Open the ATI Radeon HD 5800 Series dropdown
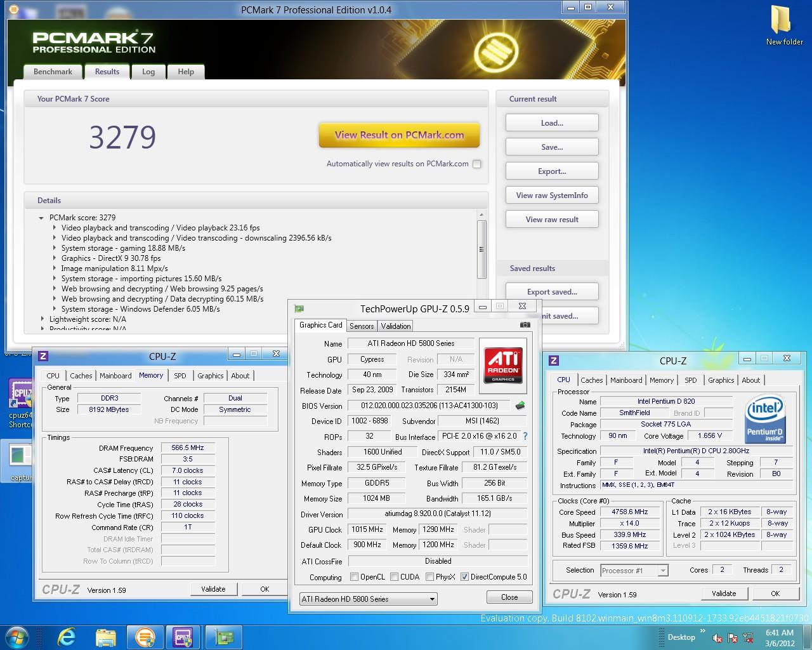 [369, 599]
